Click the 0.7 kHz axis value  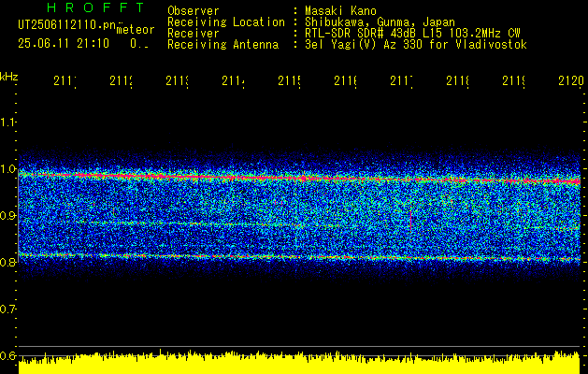pos(7,309)
